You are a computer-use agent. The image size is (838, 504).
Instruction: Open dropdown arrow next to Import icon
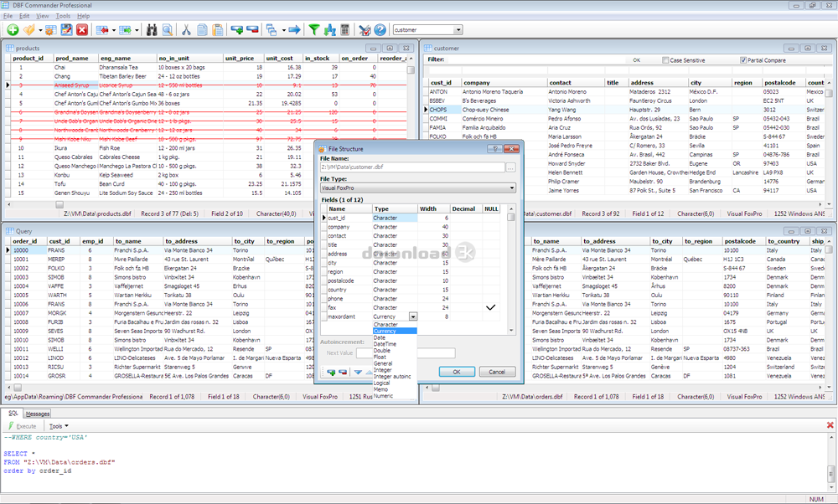pyautogui.click(x=113, y=30)
